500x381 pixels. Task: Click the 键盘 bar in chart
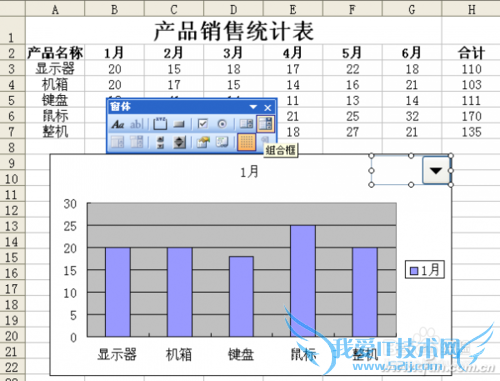pos(241,297)
